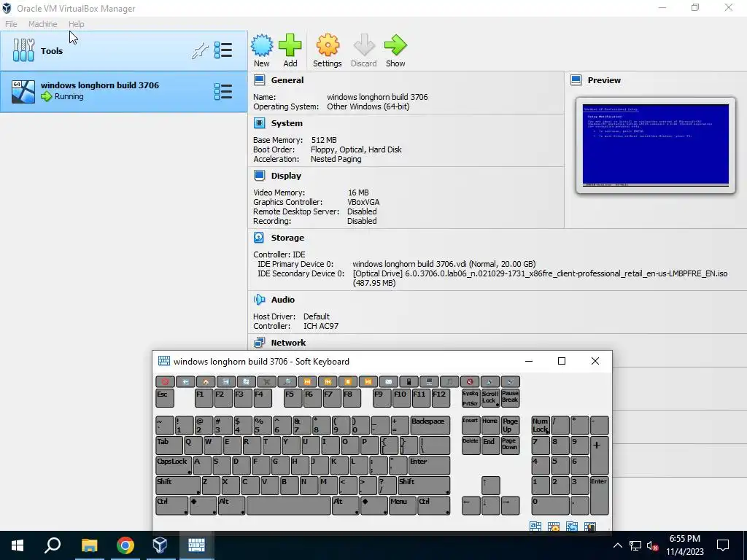Viewport: 747px width, 560px height.
Task: Click the VBoxVGA graphics controller value
Action: pyautogui.click(x=363, y=202)
